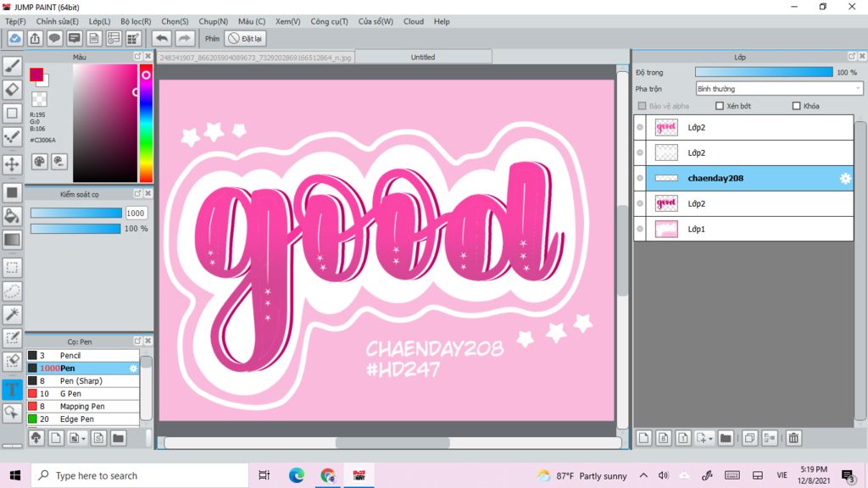
Task: Click the speech bubble icon in toolbar
Action: point(54,38)
